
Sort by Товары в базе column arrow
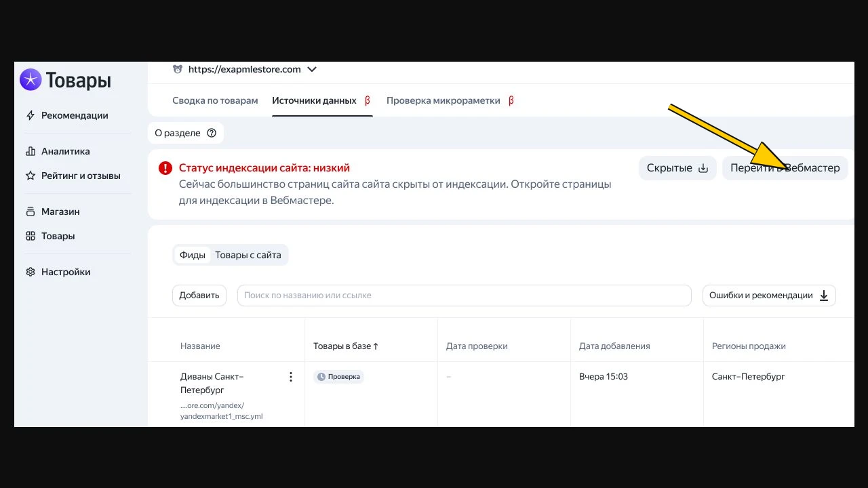click(x=376, y=346)
